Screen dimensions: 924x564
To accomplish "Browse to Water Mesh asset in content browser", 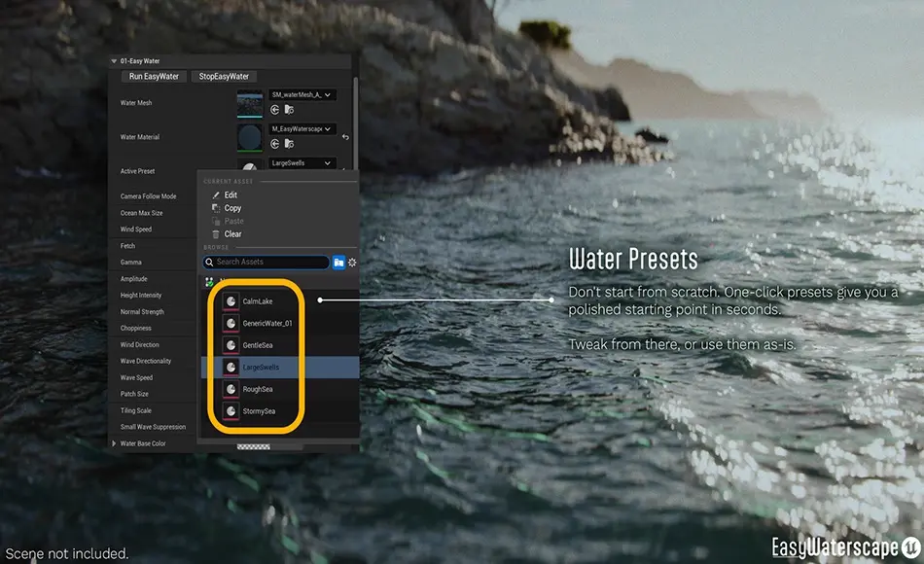I will point(289,110).
